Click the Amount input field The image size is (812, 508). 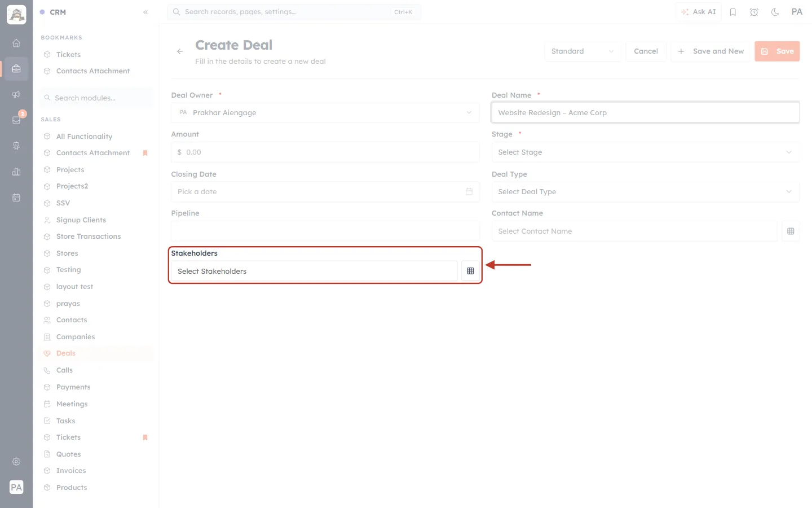[x=325, y=152]
